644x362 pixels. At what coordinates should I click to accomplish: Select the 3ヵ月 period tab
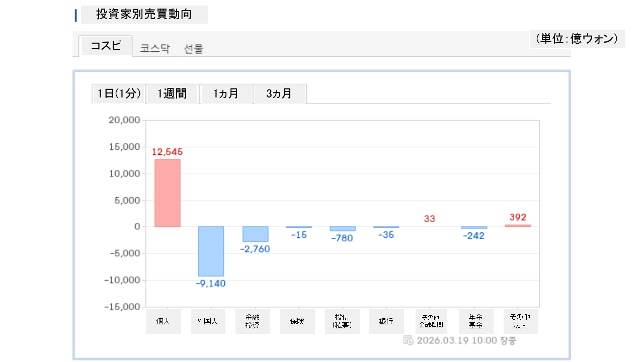coord(279,94)
